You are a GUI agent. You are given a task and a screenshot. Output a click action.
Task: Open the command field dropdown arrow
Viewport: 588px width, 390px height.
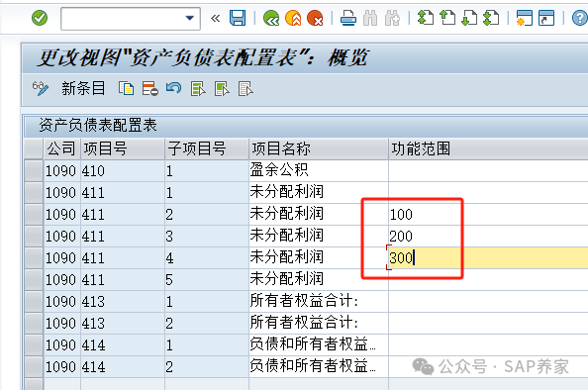(x=190, y=18)
